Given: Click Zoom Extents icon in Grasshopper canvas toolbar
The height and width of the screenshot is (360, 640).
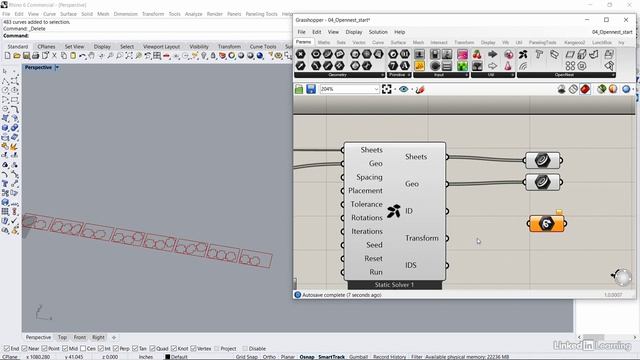Looking at the screenshot, I should coord(387,89).
